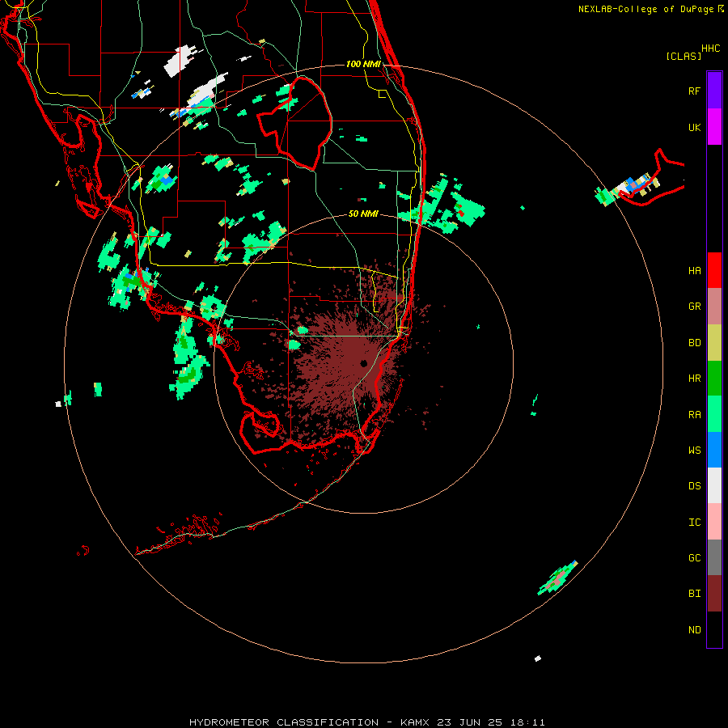Click the UK legend label
728x728 pixels.
point(694,127)
